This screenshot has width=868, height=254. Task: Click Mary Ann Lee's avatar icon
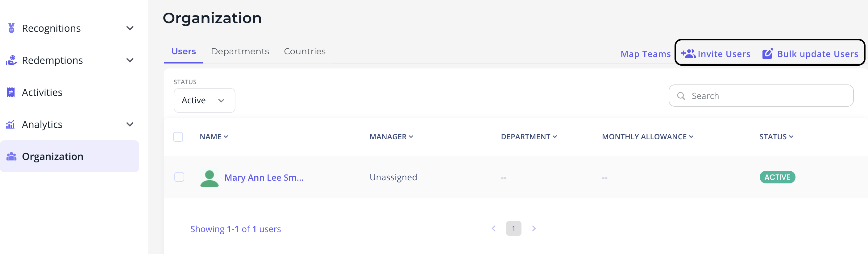click(x=209, y=178)
